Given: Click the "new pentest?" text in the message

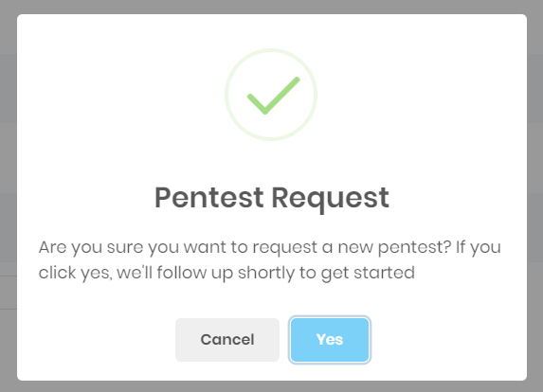Looking at the screenshot, I should (x=394, y=247).
